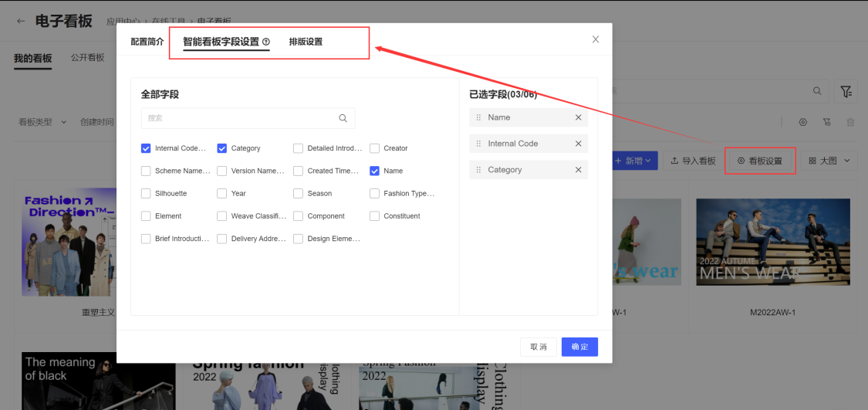
Task: Click the 取消 cancel button
Action: coord(538,347)
